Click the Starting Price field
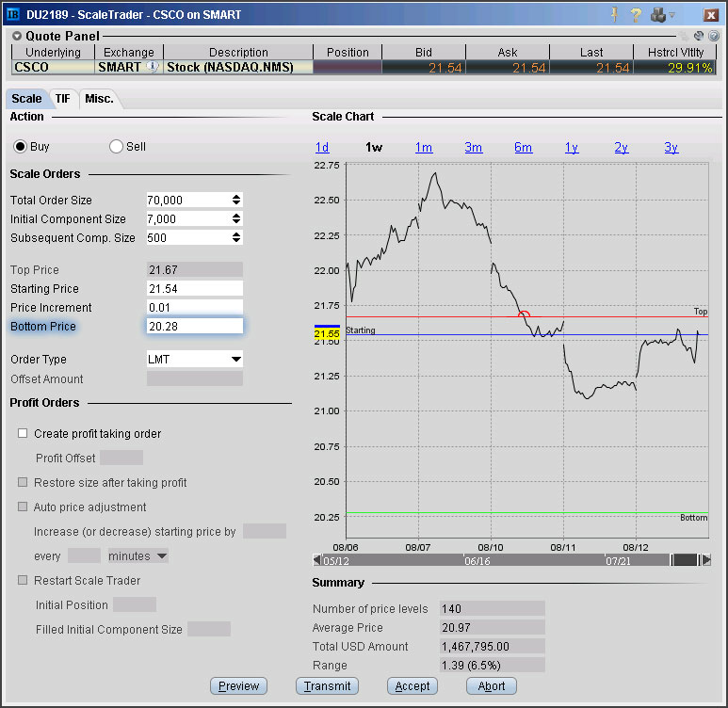Viewport: 728px width, 708px height. [195, 288]
